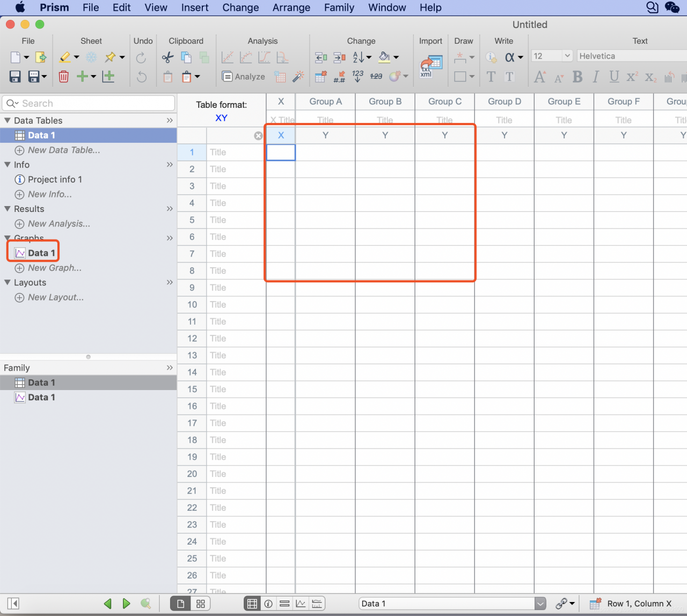Click New Graph... link
Viewport: 687px width, 616px height.
pyautogui.click(x=55, y=268)
